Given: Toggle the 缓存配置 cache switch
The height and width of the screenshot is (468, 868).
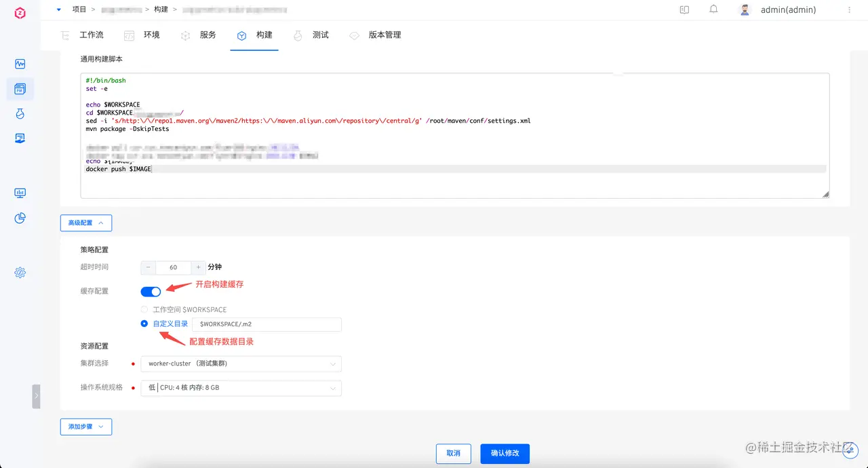Looking at the screenshot, I should (151, 292).
